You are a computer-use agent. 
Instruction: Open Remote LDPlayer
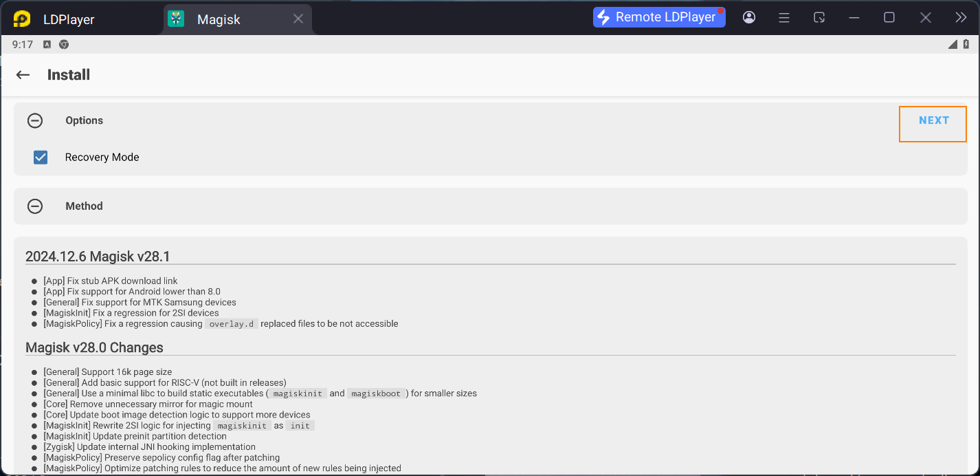(x=659, y=17)
